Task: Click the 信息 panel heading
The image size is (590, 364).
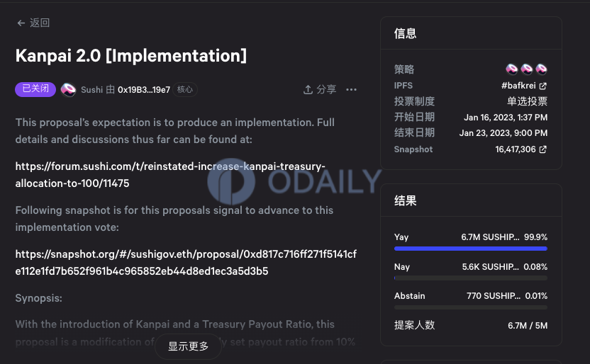Action: [405, 33]
